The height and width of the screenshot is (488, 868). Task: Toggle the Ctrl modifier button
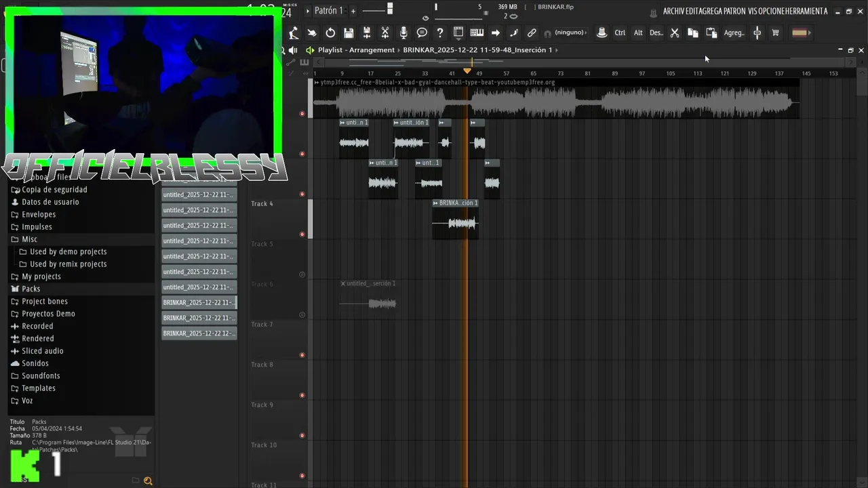620,33
